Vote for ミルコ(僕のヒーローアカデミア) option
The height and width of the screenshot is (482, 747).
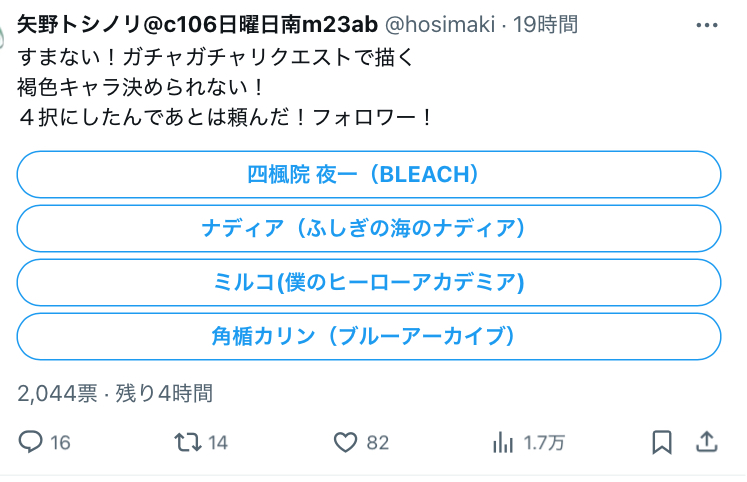coord(369,282)
